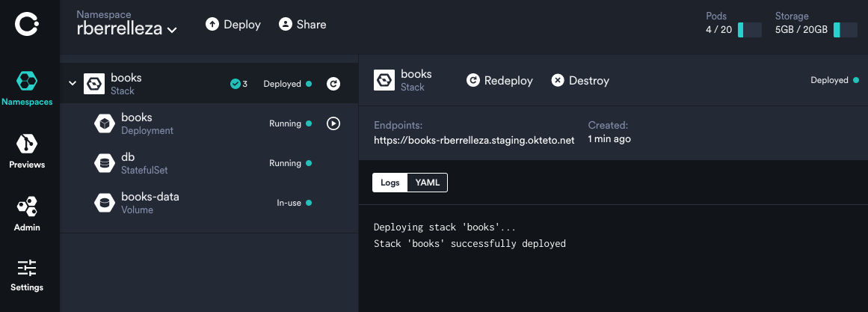Click the Deploy button
Viewport: 868px width, 312px height.
pos(233,25)
